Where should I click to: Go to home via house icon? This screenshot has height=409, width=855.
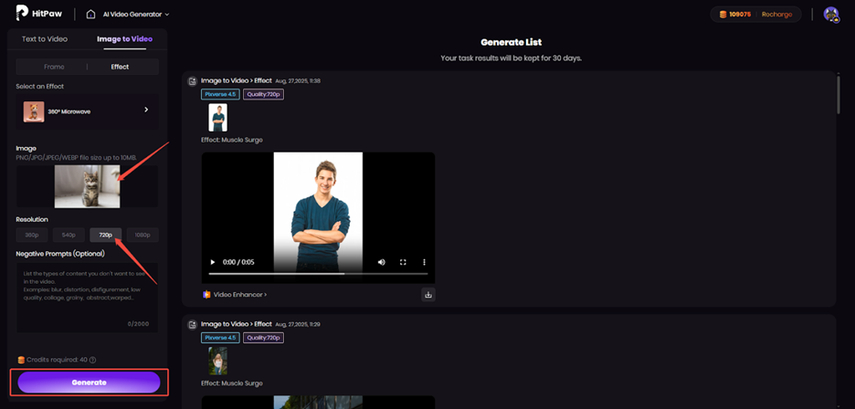click(x=91, y=14)
